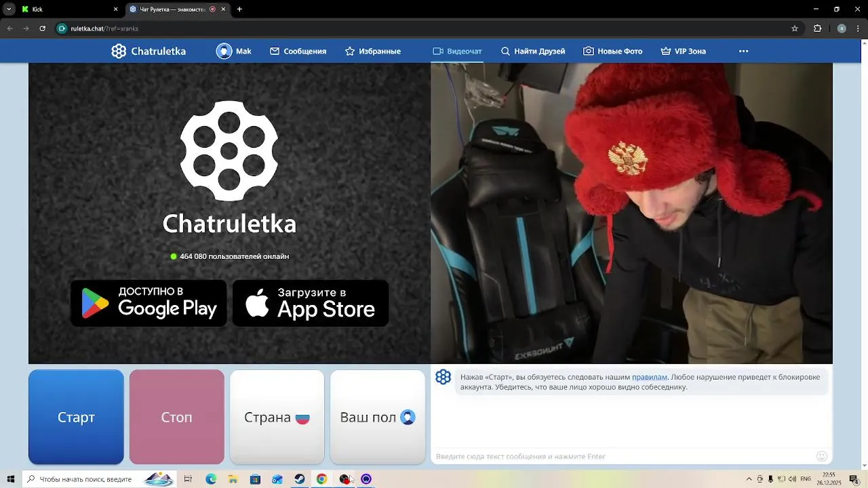
Task: Open File Explorer from the taskbar
Action: point(233,479)
